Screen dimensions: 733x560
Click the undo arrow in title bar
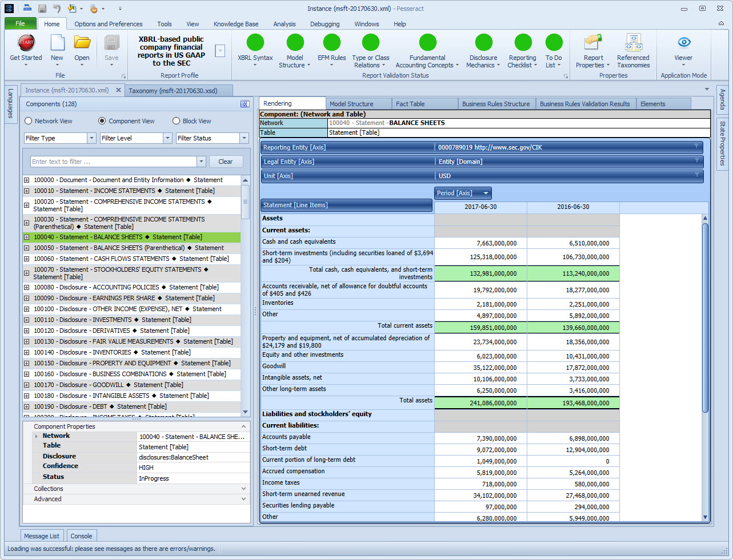point(57,9)
